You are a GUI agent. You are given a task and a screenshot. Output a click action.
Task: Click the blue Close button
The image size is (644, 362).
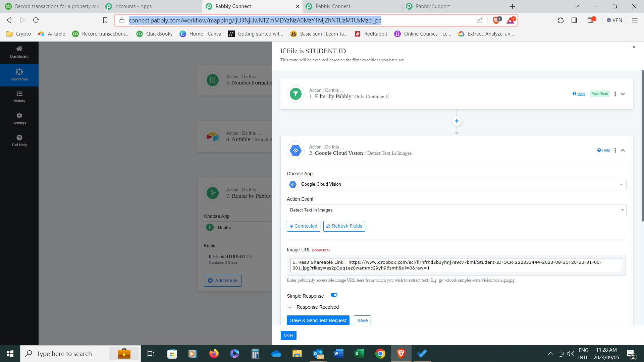(288, 335)
